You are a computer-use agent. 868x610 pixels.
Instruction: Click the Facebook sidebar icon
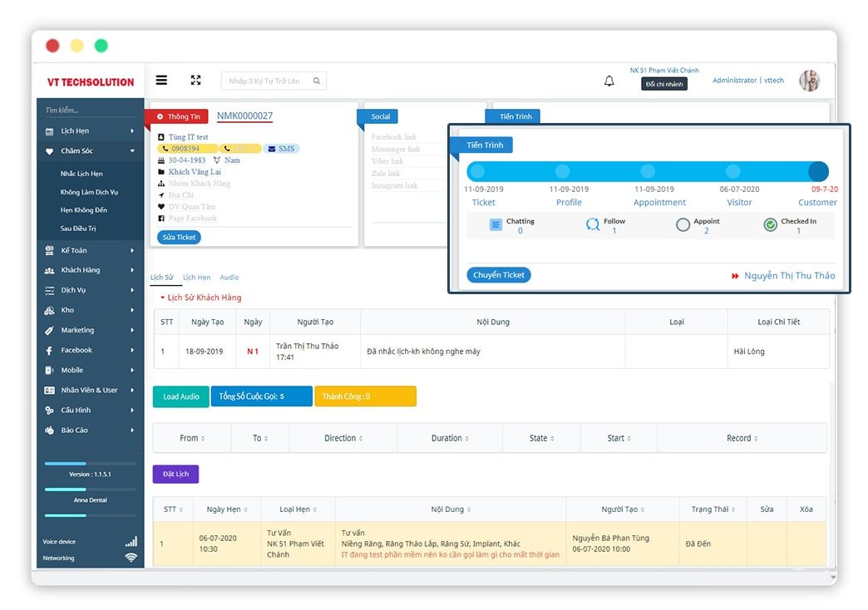click(50, 351)
